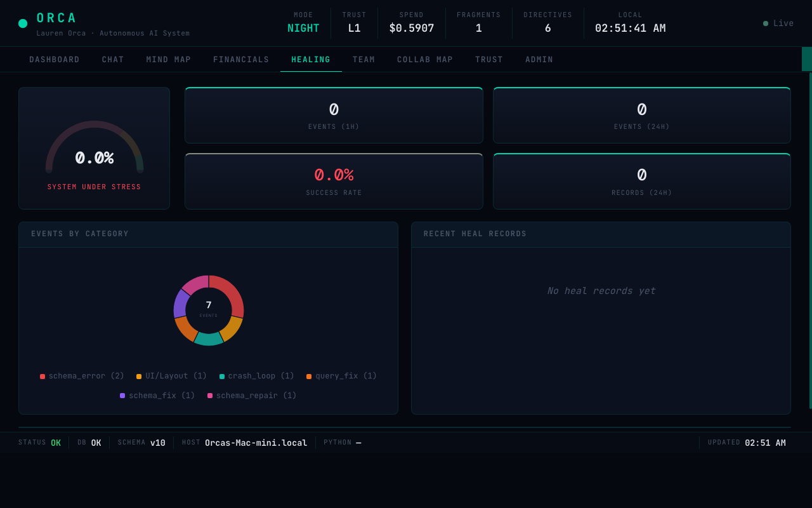Click the crash_loop teal legend marker
This screenshot has height=508, width=812.
click(x=222, y=377)
